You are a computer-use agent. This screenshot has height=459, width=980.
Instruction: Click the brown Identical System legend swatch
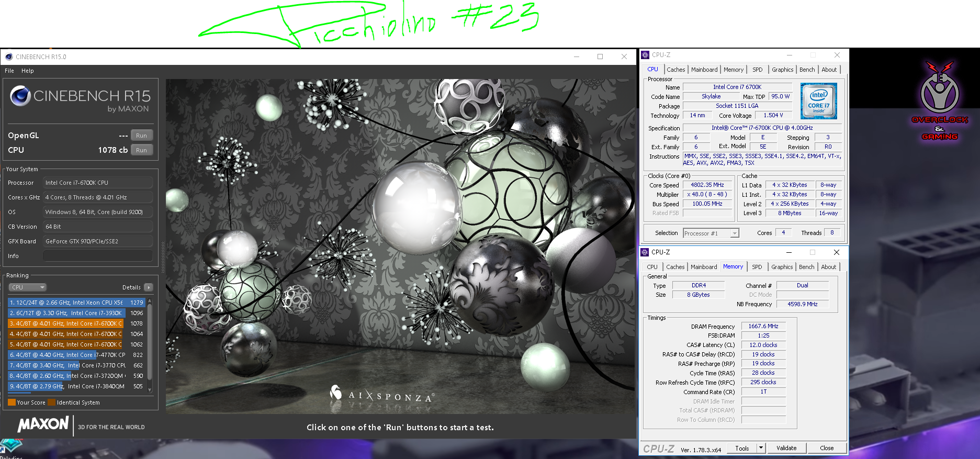(52, 402)
